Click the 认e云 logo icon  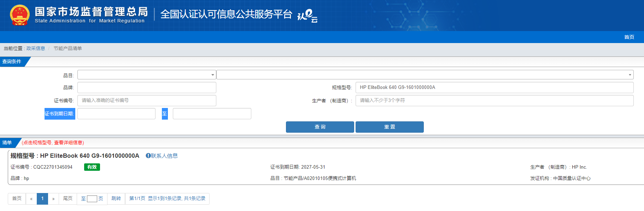pyautogui.click(x=308, y=16)
